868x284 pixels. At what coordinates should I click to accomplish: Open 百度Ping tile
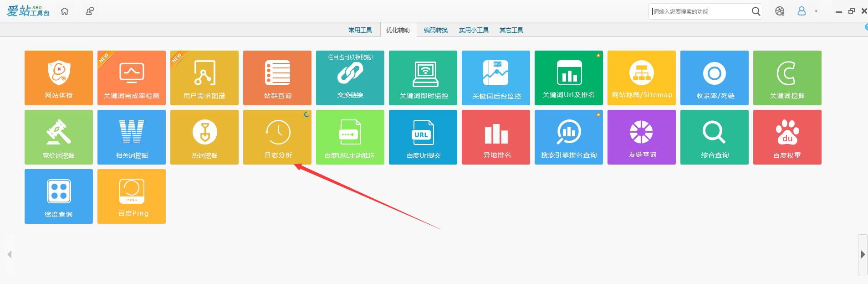pyautogui.click(x=132, y=196)
